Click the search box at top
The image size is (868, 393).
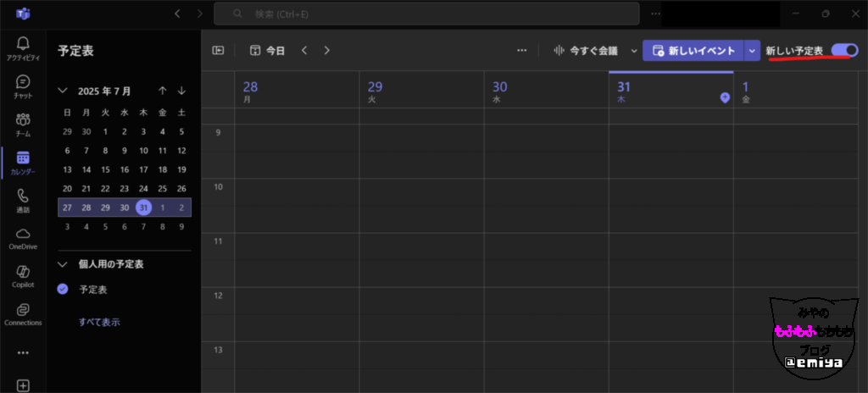pyautogui.click(x=426, y=14)
